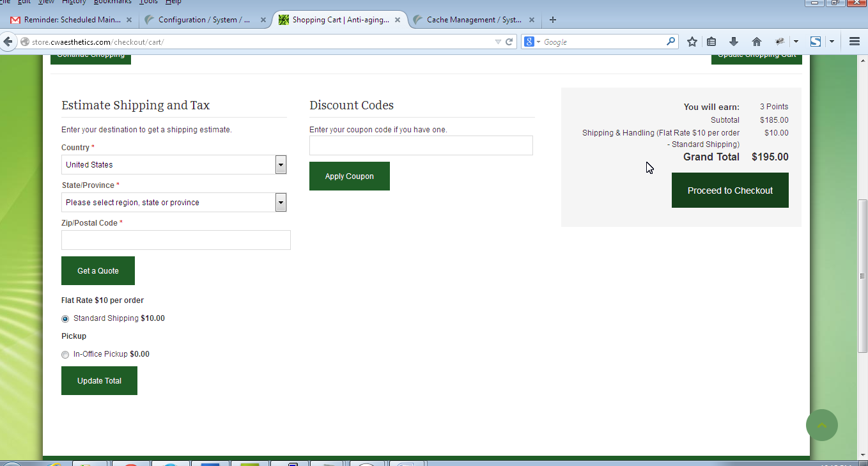
Task: Select the Shopping Cart tab
Action: tap(339, 20)
